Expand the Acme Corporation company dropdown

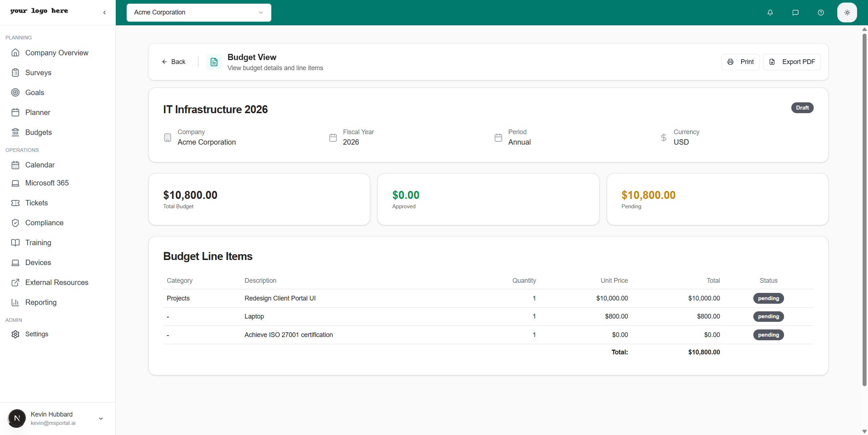199,13
